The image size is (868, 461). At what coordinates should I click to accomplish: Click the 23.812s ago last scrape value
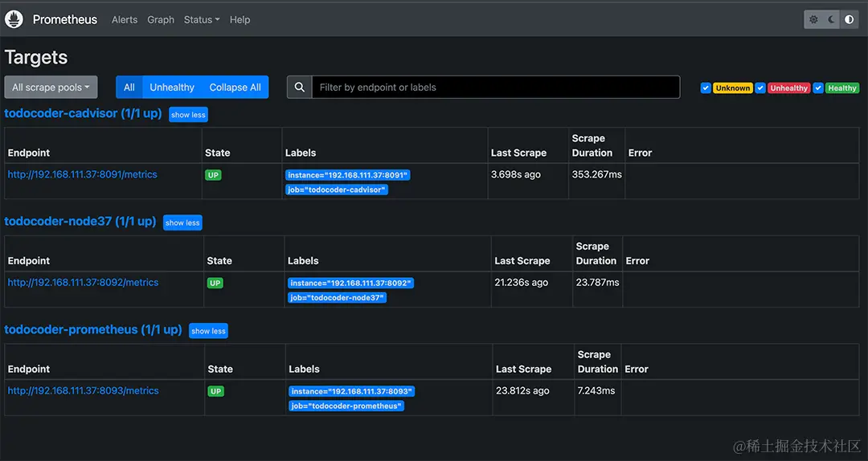(x=522, y=390)
